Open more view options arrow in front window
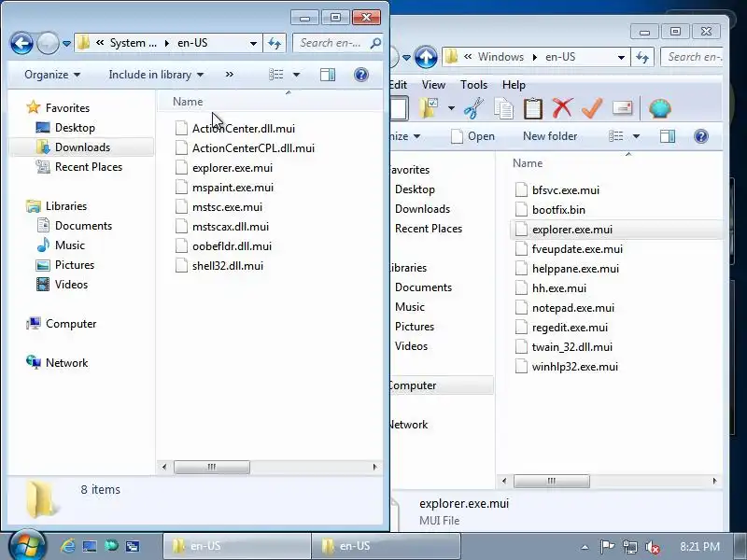Screen dimensions: 747x560 pos(296,75)
